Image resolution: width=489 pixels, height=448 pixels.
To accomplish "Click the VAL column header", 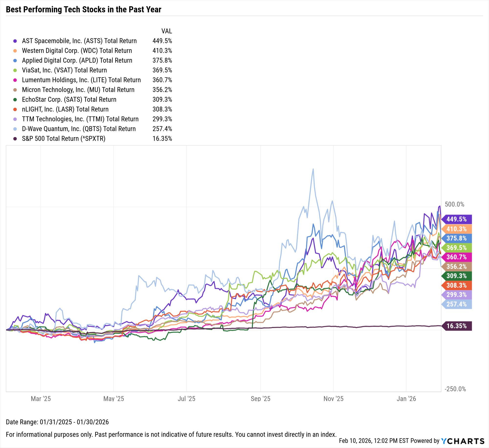I will tap(167, 31).
